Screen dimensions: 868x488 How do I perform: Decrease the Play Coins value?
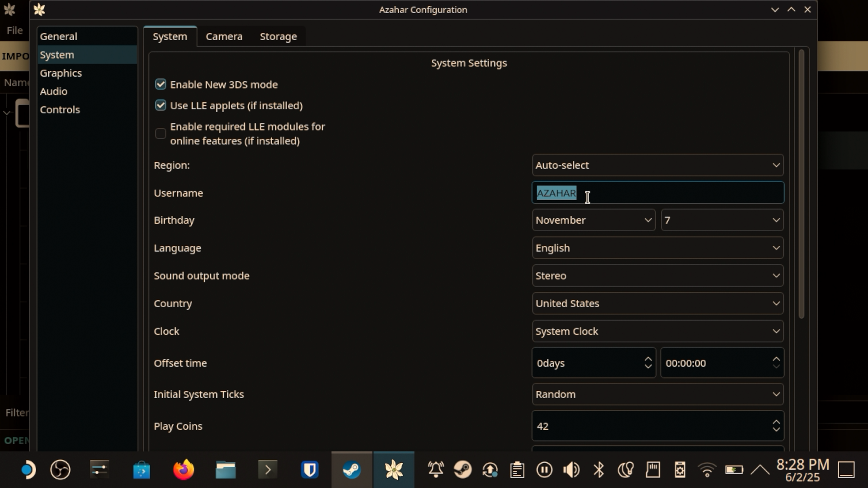(776, 430)
